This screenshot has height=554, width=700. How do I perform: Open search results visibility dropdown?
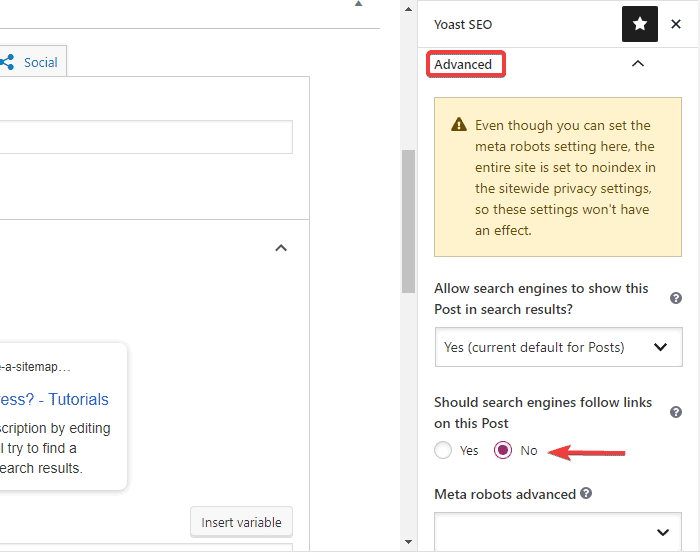coord(558,347)
